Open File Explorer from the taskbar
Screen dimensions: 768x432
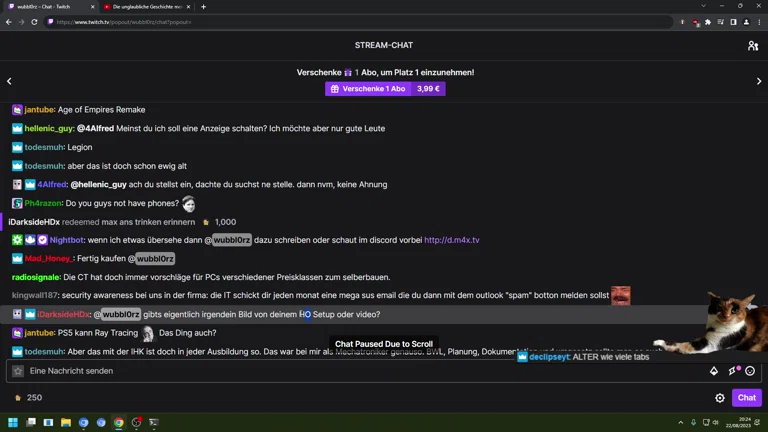coord(66,422)
